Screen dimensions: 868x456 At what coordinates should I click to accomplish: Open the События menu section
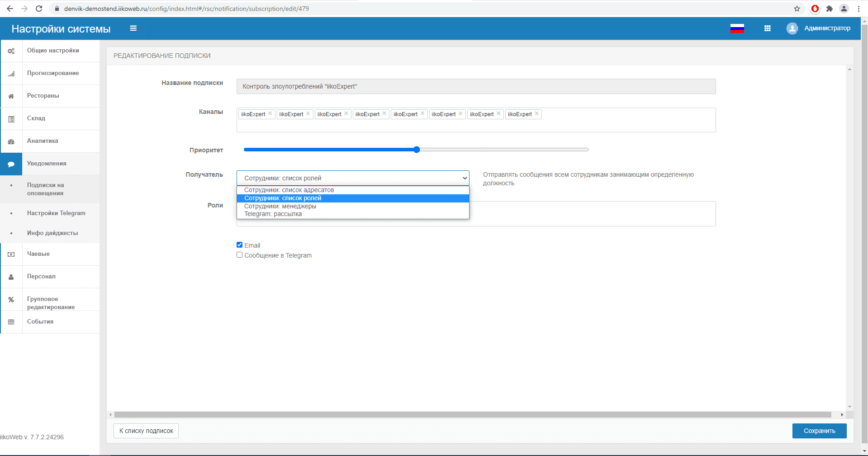[40, 322]
